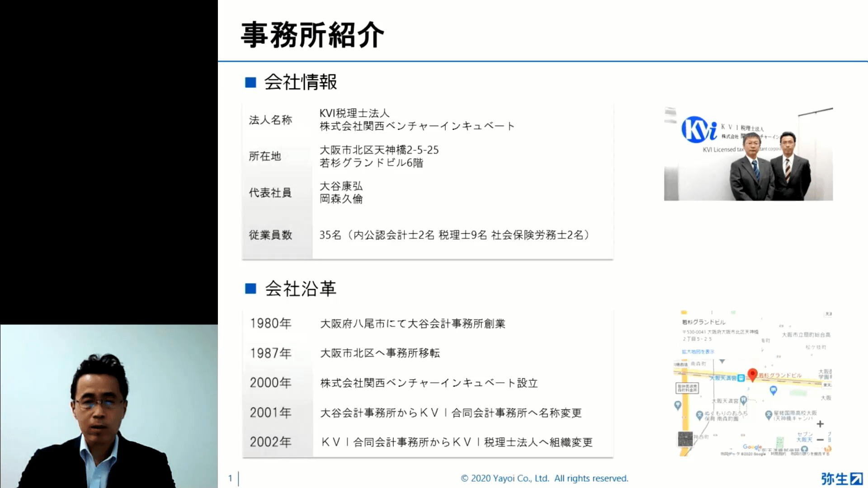Click the blue post office marker below the pin
The width and height of the screenshot is (868, 488).
pyautogui.click(x=774, y=390)
